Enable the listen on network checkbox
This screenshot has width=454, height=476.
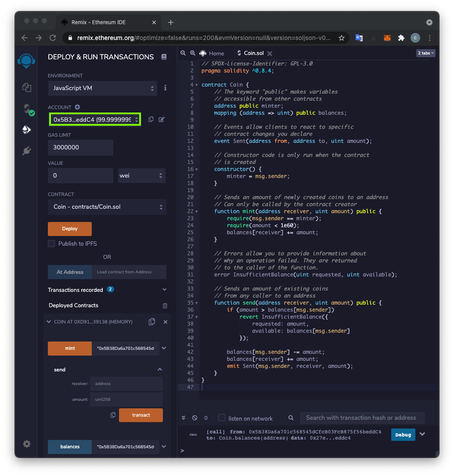pos(222,418)
